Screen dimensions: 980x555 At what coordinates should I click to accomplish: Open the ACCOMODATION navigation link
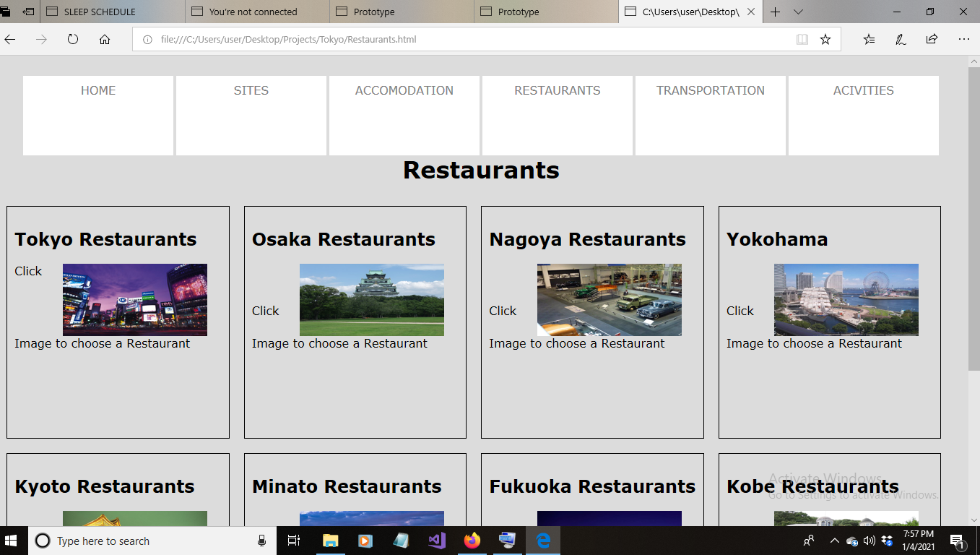[404, 90]
